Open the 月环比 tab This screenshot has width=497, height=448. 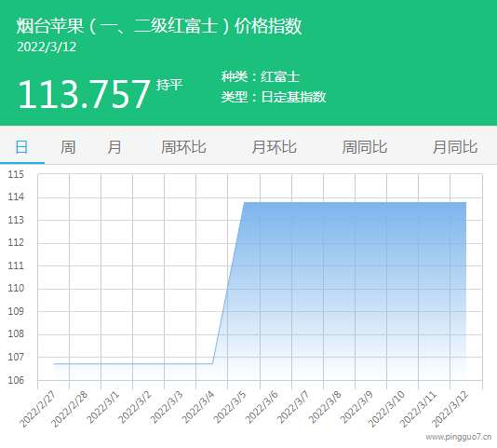click(275, 147)
